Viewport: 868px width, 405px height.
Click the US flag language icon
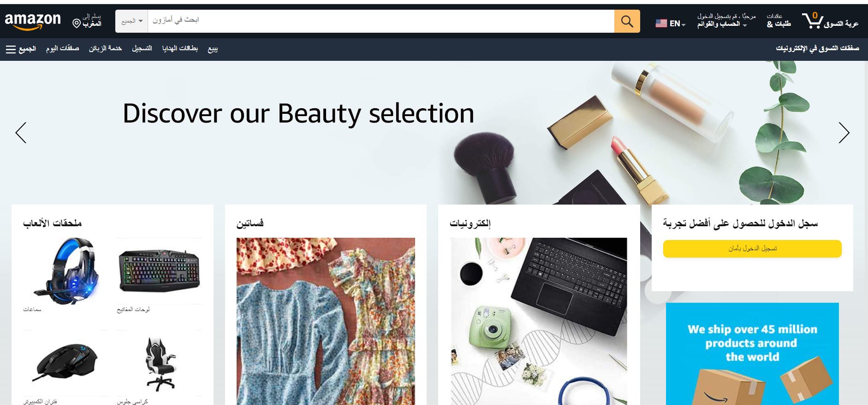(x=661, y=23)
